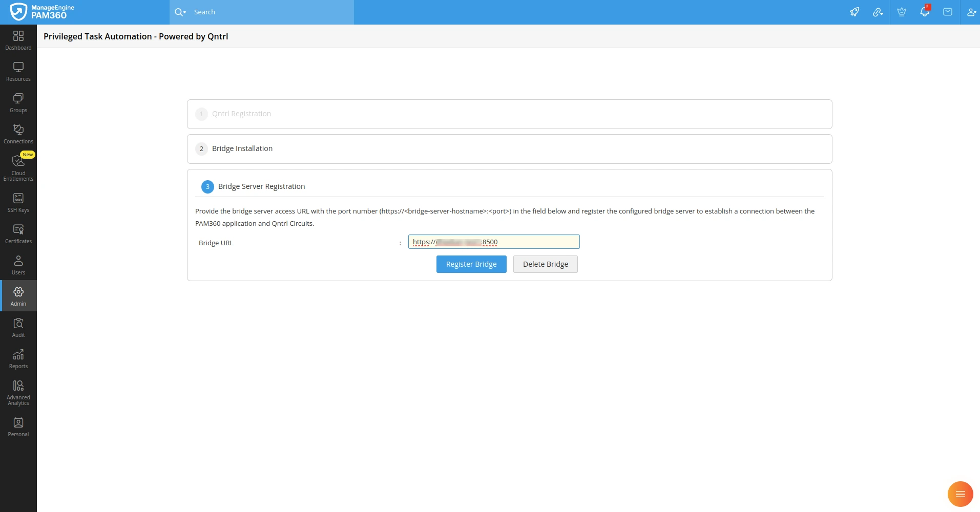Viewport: 980px width, 512px height.
Task: View notifications via the bell icon
Action: (925, 12)
